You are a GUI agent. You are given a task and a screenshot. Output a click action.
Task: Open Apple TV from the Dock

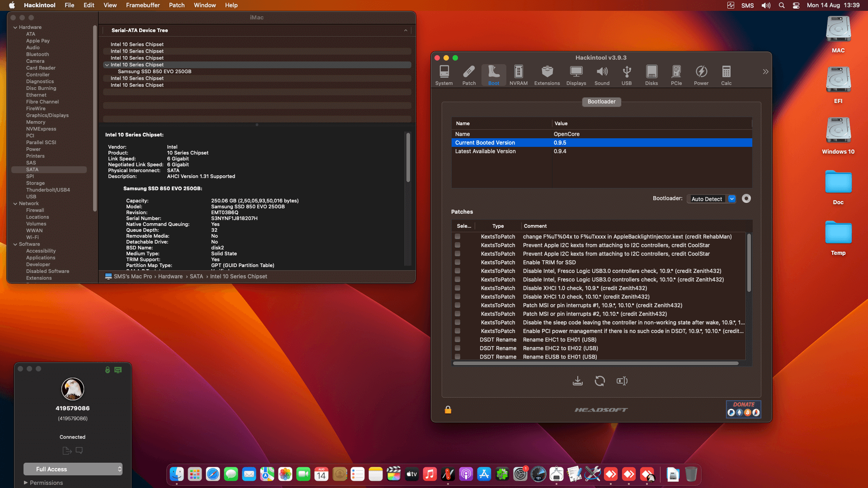click(x=412, y=474)
